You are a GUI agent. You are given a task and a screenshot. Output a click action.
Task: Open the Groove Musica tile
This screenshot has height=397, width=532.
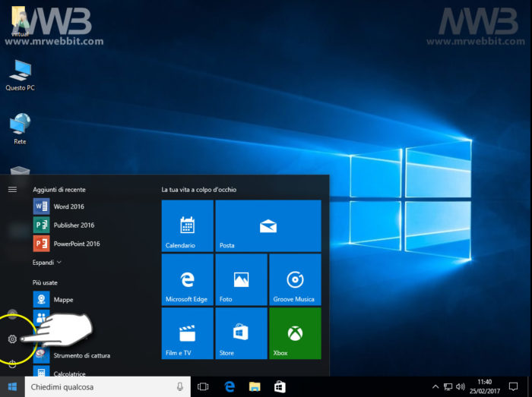click(295, 279)
